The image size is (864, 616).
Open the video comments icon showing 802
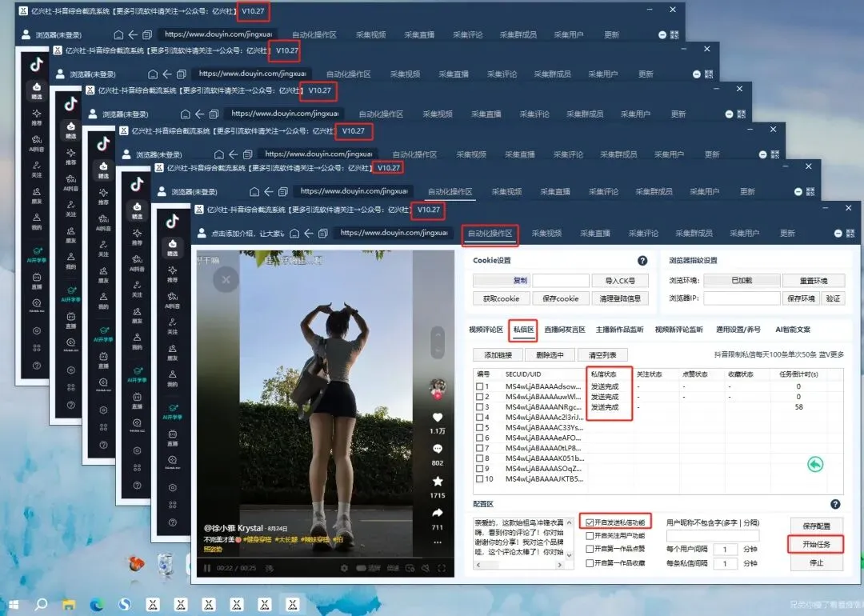pos(438,448)
